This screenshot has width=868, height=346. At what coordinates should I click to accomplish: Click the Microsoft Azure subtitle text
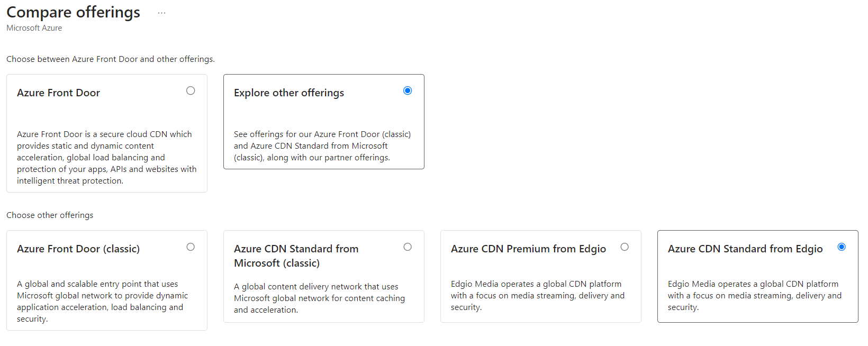click(34, 28)
